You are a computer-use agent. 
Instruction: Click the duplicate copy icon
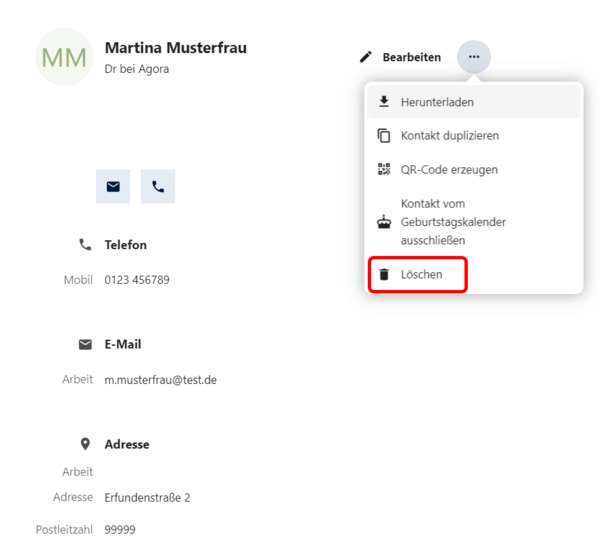coord(384,135)
